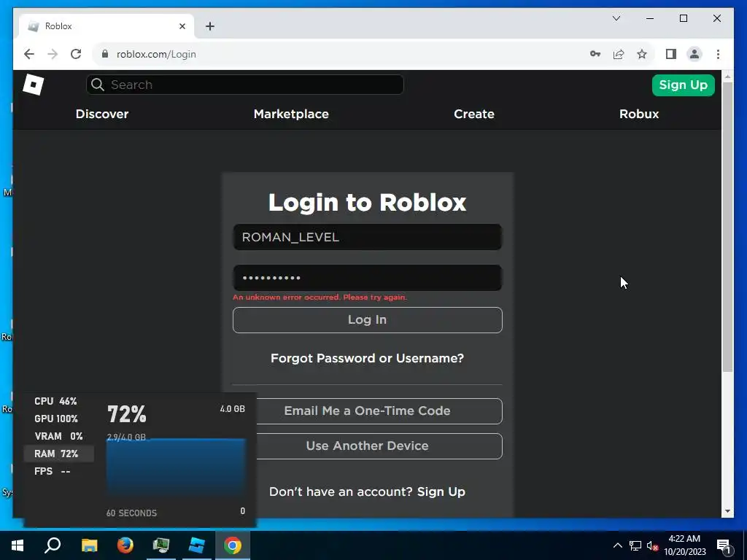The width and height of the screenshot is (747, 560).
Task: Click the blue RAM usage graph
Action: click(176, 467)
